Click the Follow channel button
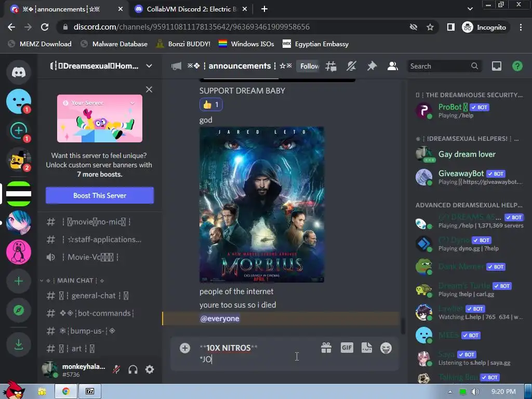The width and height of the screenshot is (532, 399). (x=309, y=66)
